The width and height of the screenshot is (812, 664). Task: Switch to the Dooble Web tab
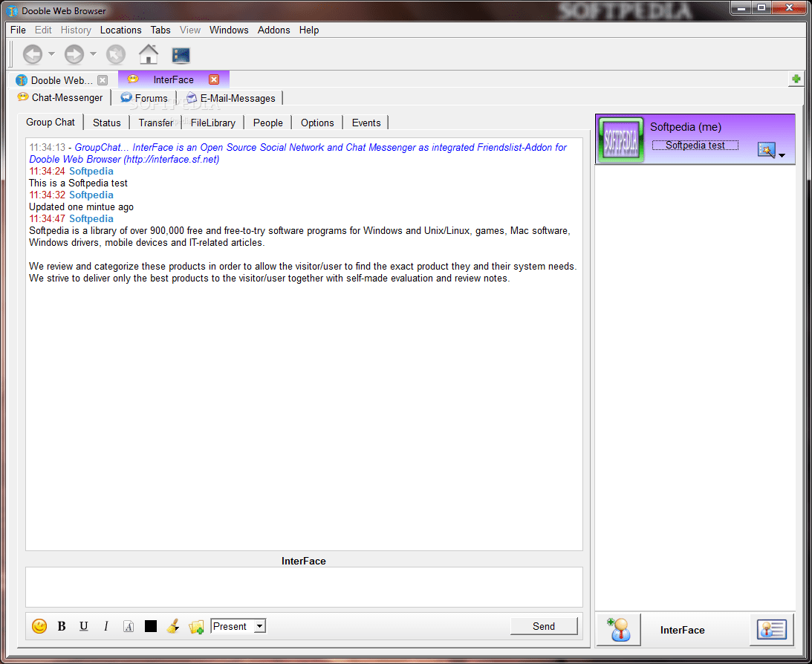pyautogui.click(x=61, y=80)
